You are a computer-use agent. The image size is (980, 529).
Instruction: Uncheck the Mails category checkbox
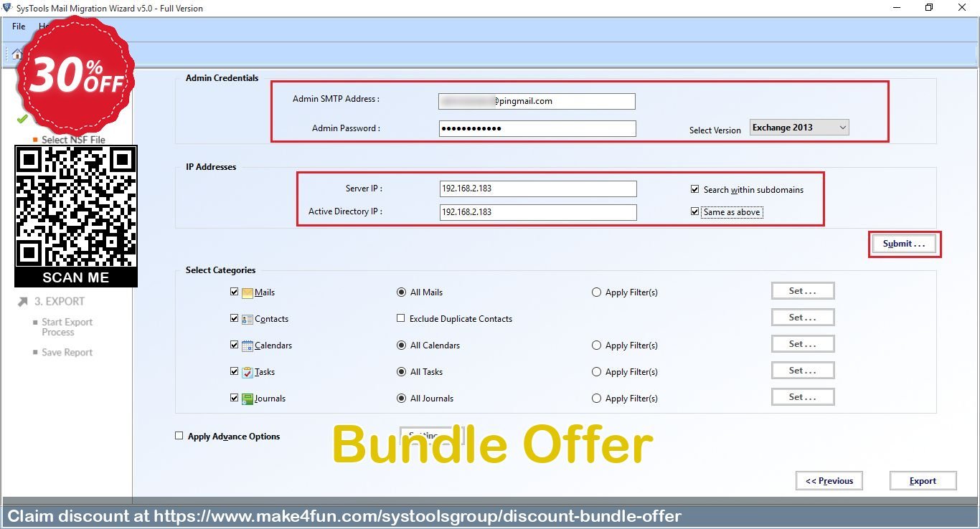tap(235, 292)
